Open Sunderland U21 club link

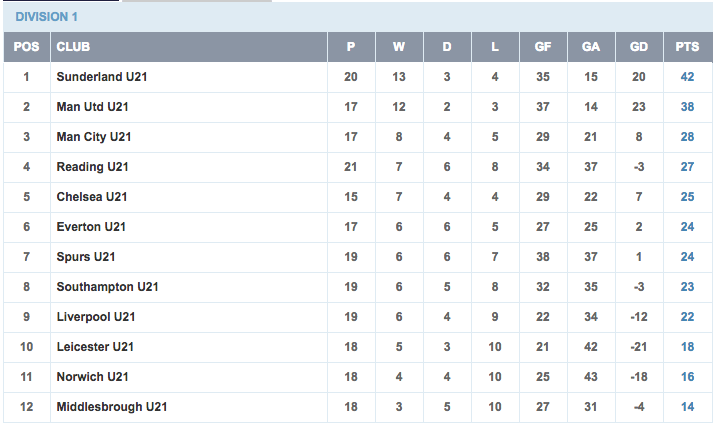[x=102, y=77]
